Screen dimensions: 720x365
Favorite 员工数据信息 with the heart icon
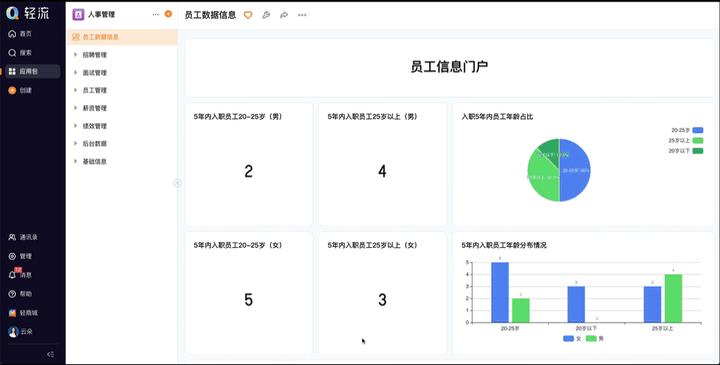tap(248, 15)
